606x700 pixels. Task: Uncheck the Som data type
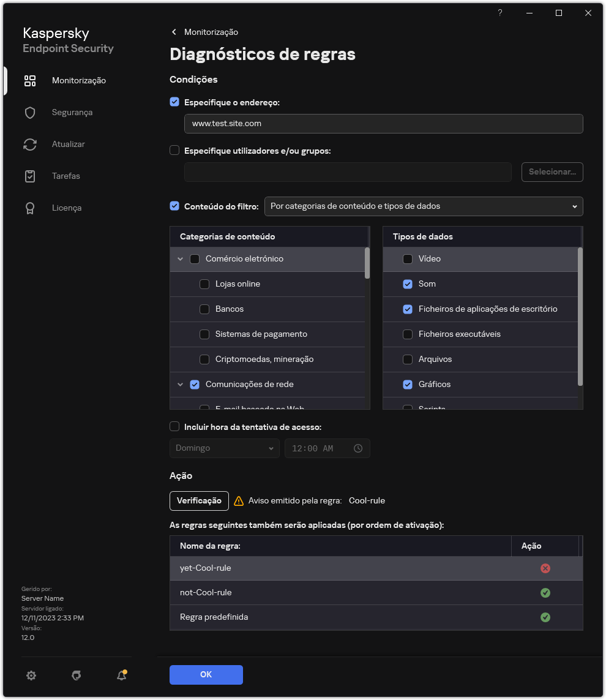(x=408, y=284)
